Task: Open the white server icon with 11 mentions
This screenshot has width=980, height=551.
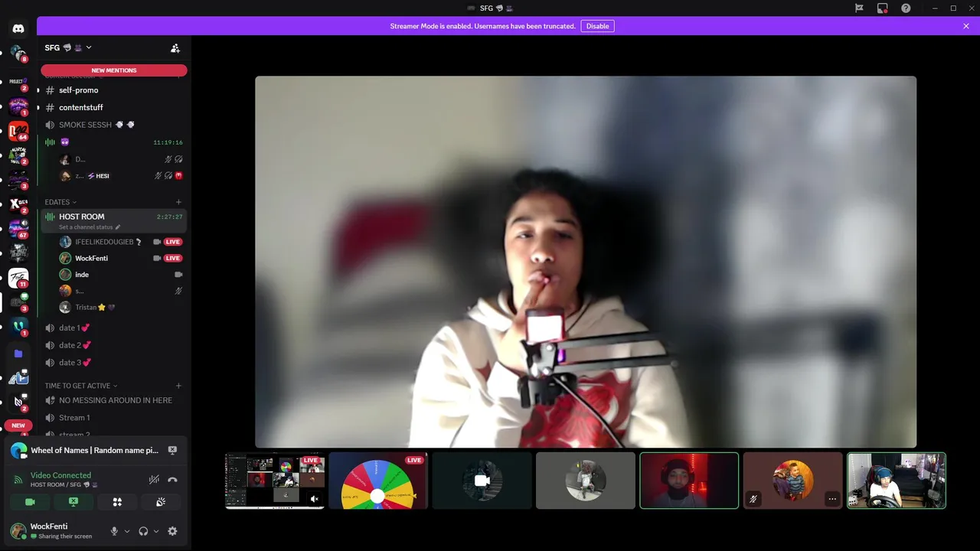Action: [x=18, y=279]
